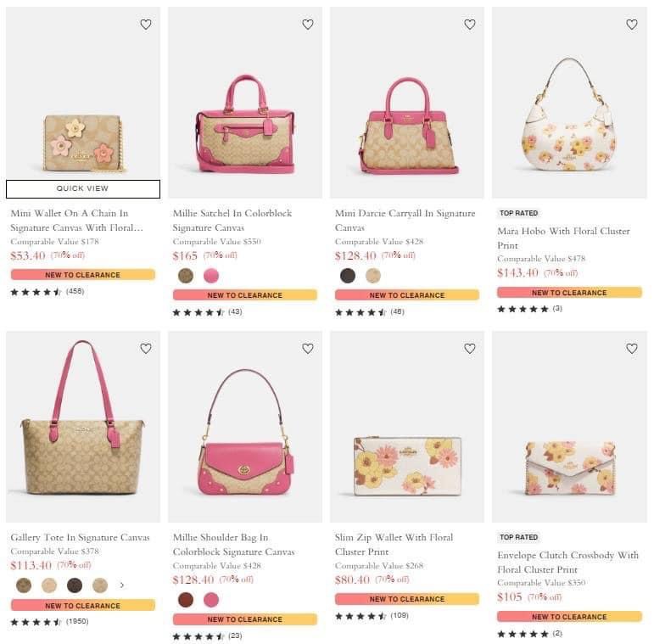Add Mini Darcie Carryall to wishlist
The image size is (654, 644).
coord(470,25)
